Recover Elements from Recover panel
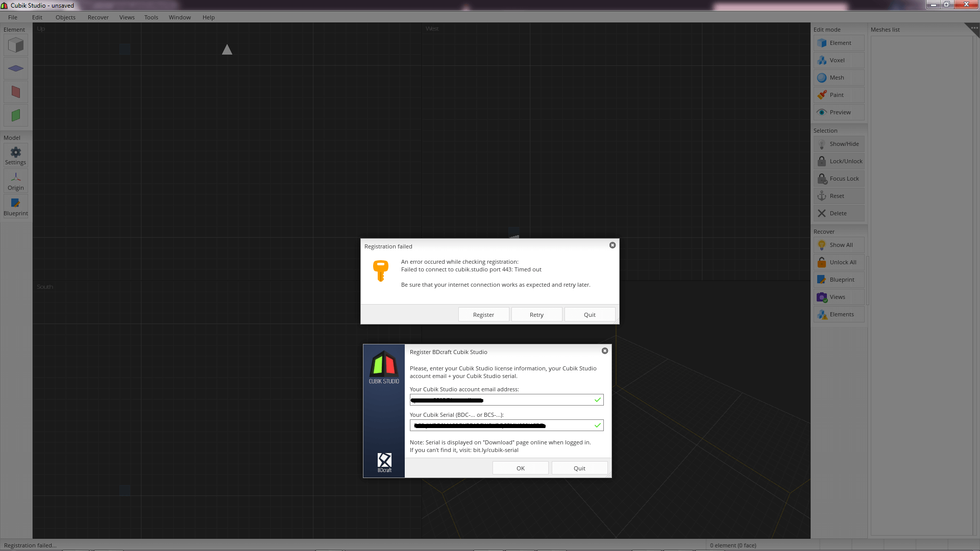Screen dimensions: 980x551 click(x=839, y=314)
